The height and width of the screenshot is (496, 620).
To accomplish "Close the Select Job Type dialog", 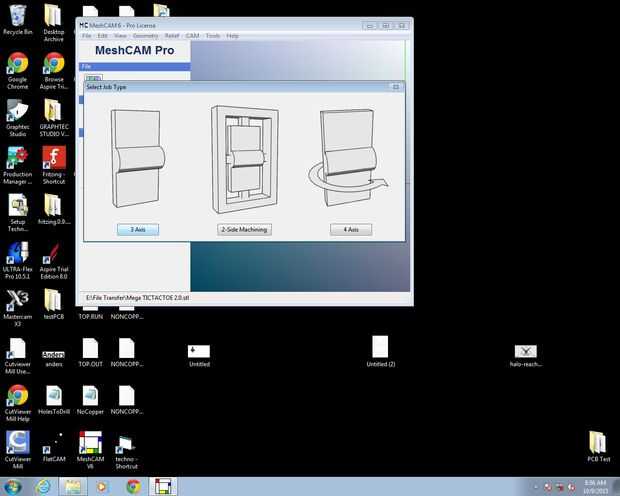I will pyautogui.click(x=396, y=87).
